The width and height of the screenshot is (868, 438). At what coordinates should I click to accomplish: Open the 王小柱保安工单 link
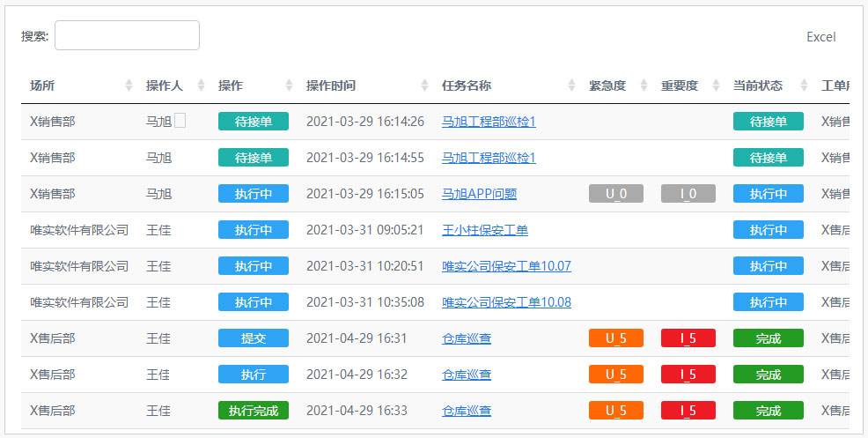(484, 230)
